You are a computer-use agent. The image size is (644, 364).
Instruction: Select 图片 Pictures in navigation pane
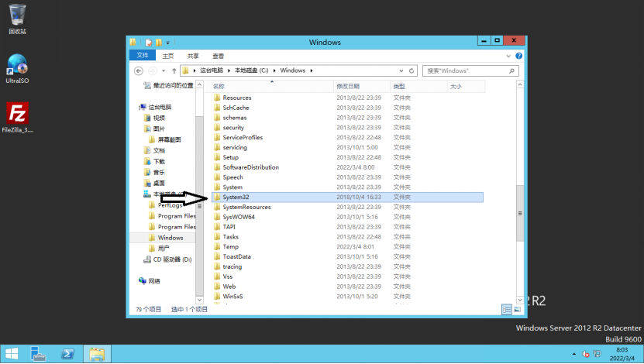[154, 129]
